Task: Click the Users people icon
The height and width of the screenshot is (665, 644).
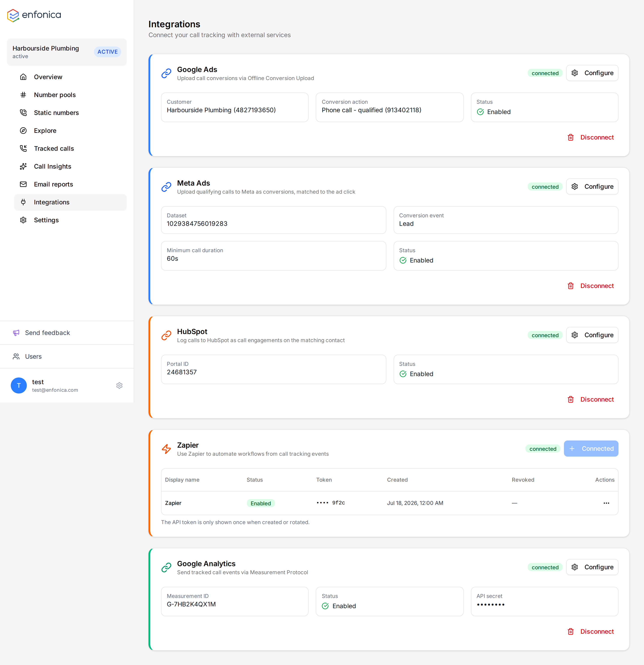Action: pyautogui.click(x=16, y=357)
